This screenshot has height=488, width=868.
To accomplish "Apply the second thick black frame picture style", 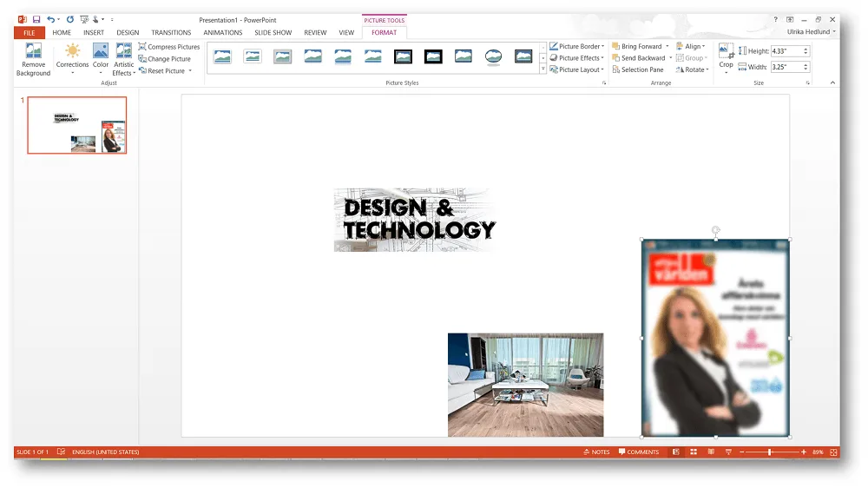I will (x=433, y=56).
